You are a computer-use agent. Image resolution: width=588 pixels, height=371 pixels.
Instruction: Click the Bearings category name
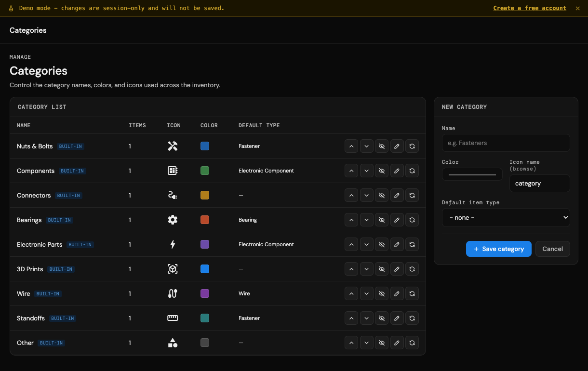(29, 220)
